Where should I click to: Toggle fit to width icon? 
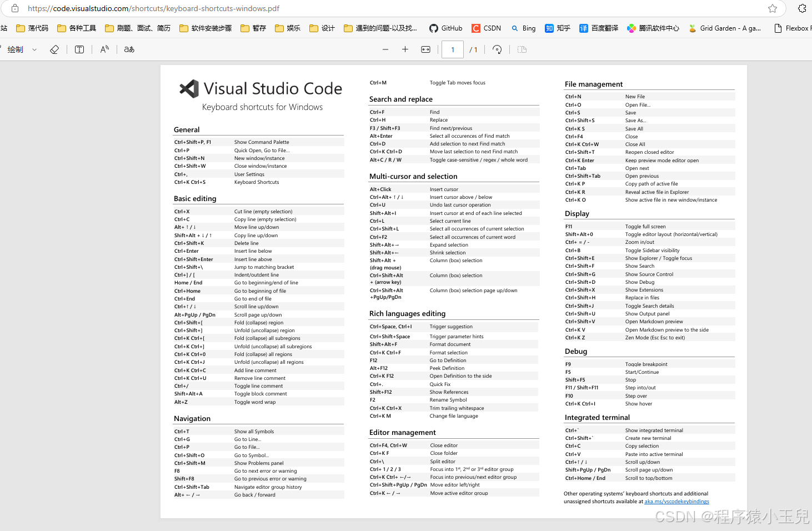coord(426,49)
